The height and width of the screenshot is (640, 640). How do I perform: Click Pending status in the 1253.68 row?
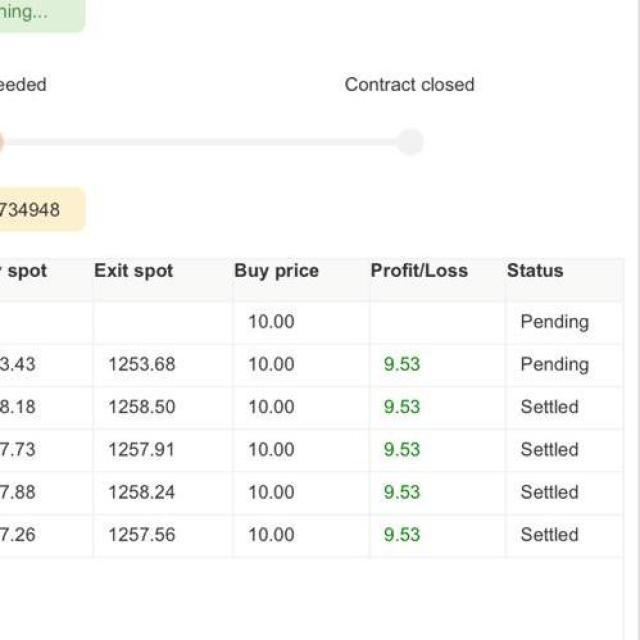[555, 364]
